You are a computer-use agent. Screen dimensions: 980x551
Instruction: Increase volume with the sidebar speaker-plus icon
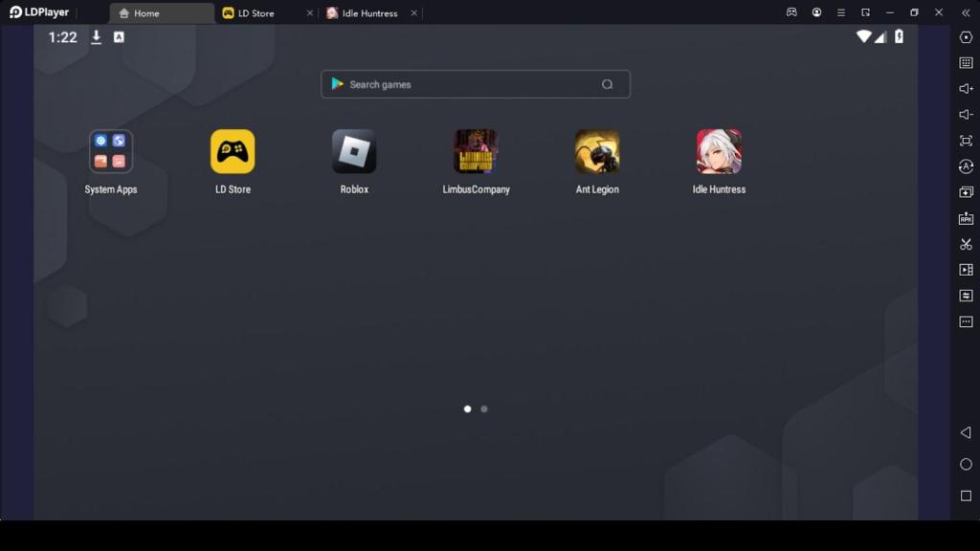point(966,89)
